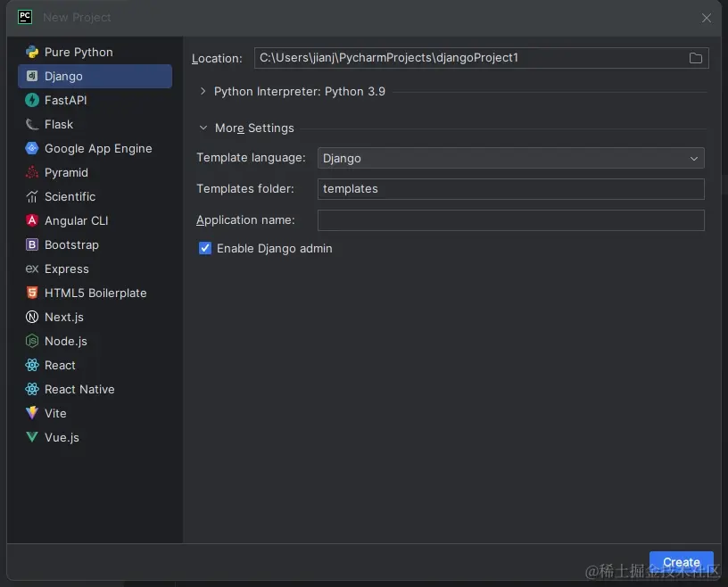Select the Bootstrap label
Image resolution: width=728 pixels, height=587 pixels.
click(x=71, y=244)
